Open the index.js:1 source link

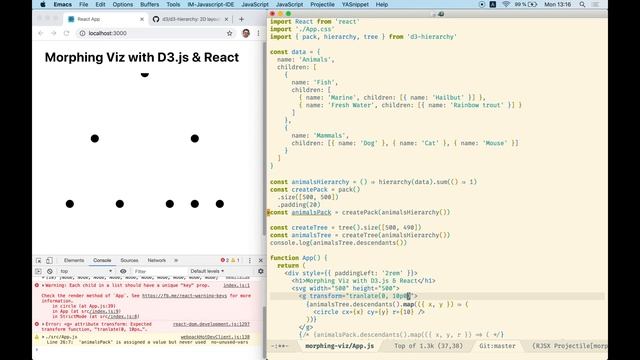click(236, 286)
